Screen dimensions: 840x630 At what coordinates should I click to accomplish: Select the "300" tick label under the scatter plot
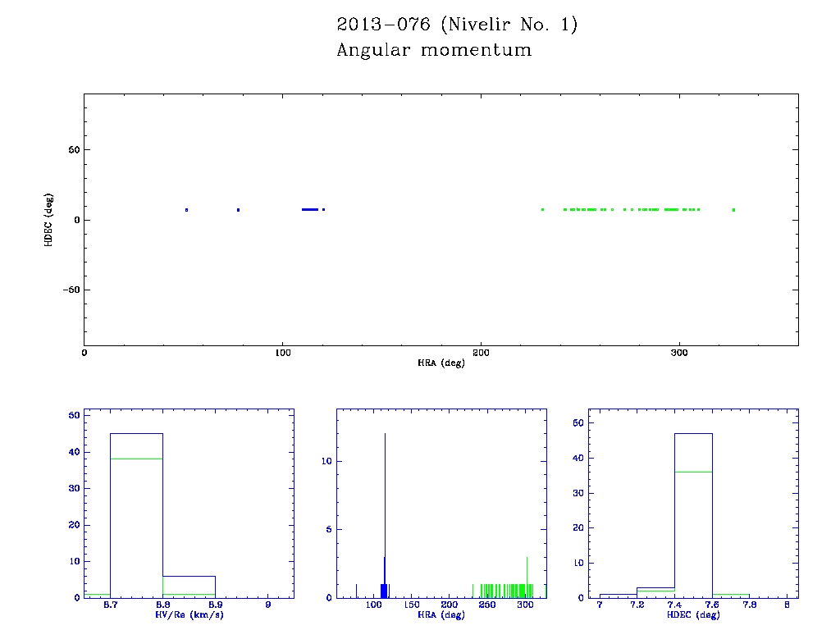[x=678, y=353]
